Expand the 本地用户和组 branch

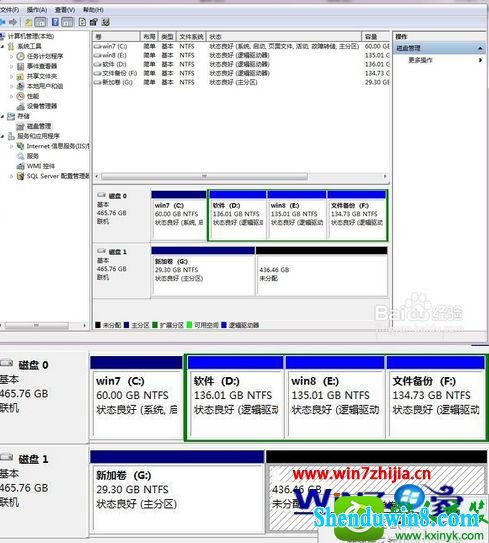(x=12, y=86)
